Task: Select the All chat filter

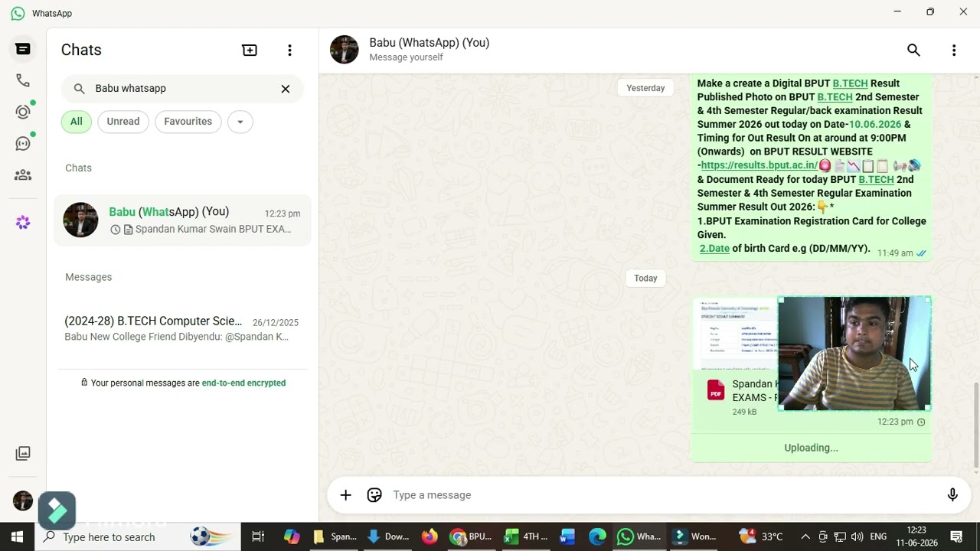Action: [77, 122]
